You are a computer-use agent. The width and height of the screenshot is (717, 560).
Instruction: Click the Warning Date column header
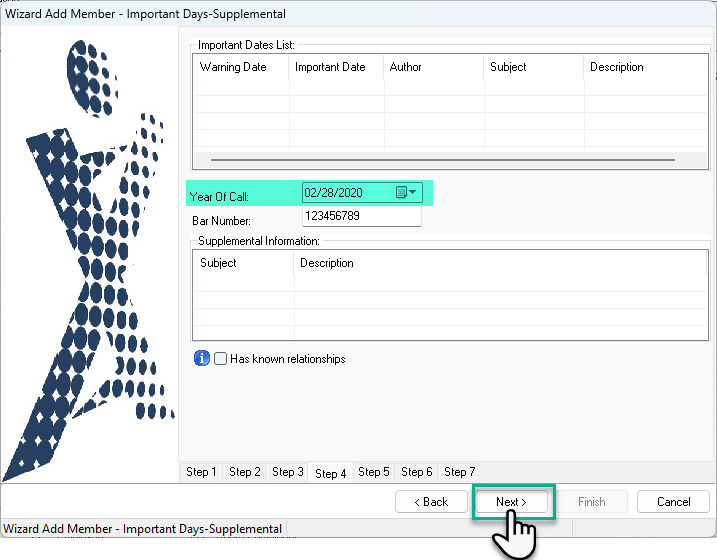241,67
